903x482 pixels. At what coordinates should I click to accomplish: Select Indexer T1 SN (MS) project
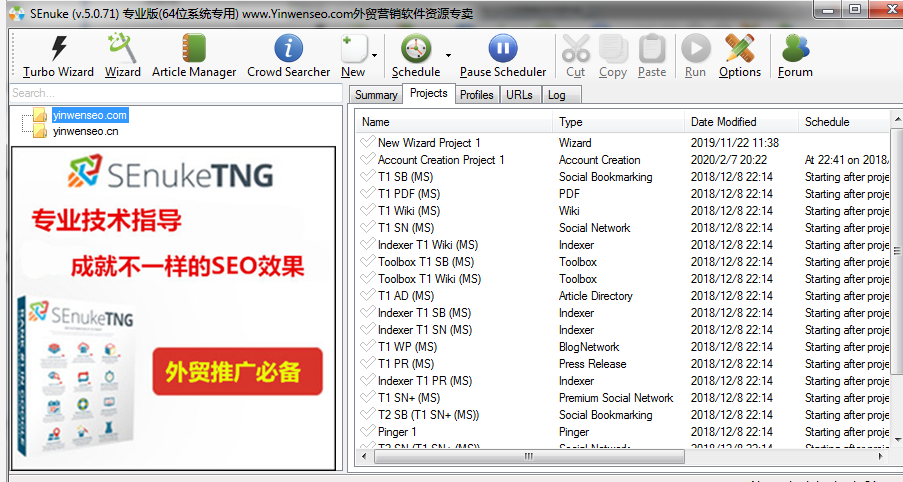pyautogui.click(x=425, y=330)
